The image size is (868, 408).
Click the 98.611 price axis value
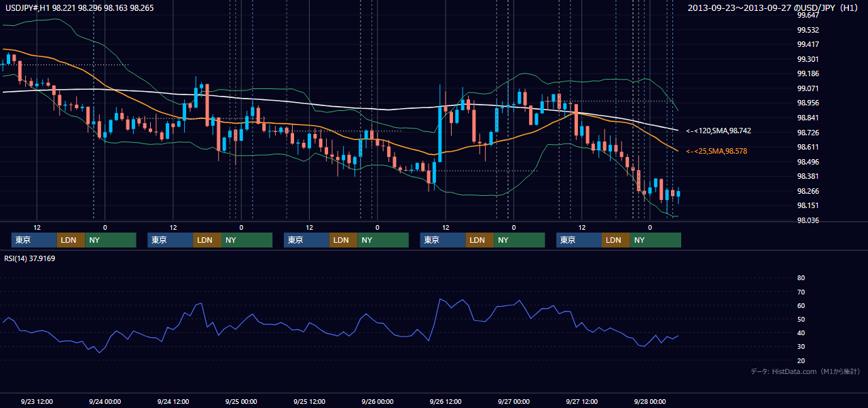click(808, 147)
